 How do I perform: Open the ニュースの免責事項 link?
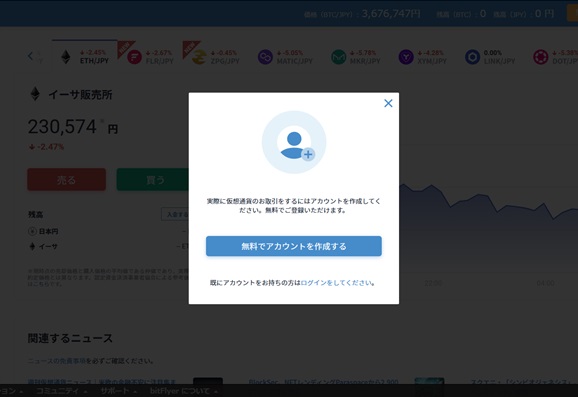(57, 361)
